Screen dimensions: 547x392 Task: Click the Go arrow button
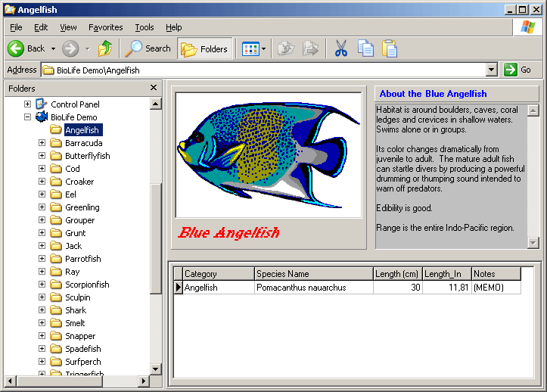(511, 70)
